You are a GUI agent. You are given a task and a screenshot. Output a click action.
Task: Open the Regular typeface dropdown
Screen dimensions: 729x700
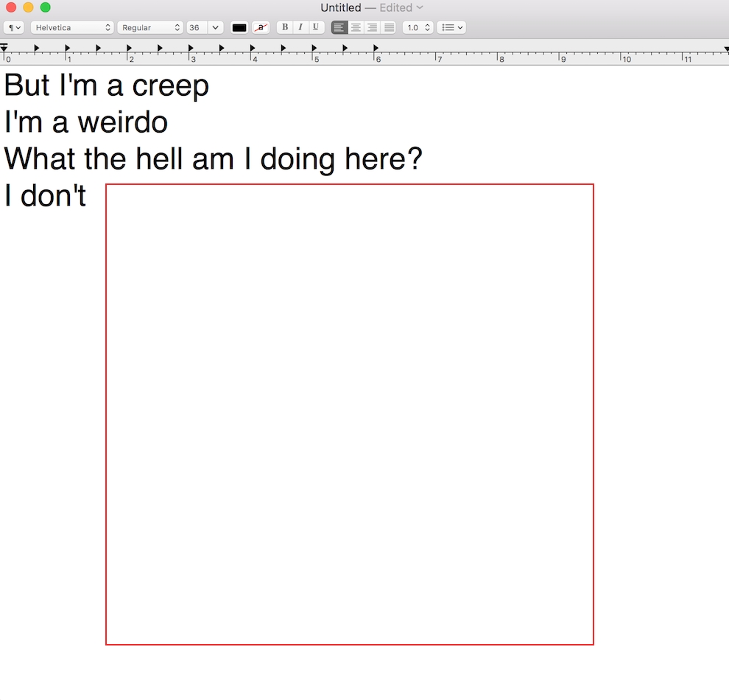click(x=150, y=27)
